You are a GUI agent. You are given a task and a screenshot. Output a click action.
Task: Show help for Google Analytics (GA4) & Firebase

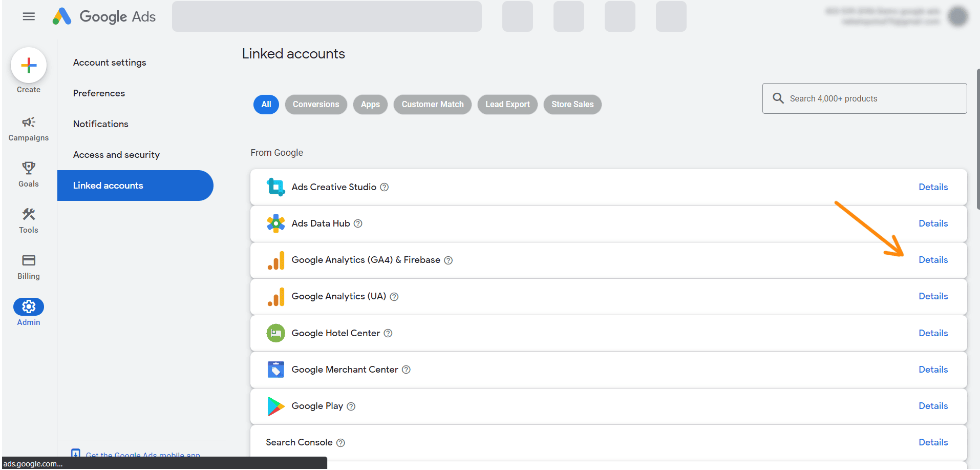(448, 260)
